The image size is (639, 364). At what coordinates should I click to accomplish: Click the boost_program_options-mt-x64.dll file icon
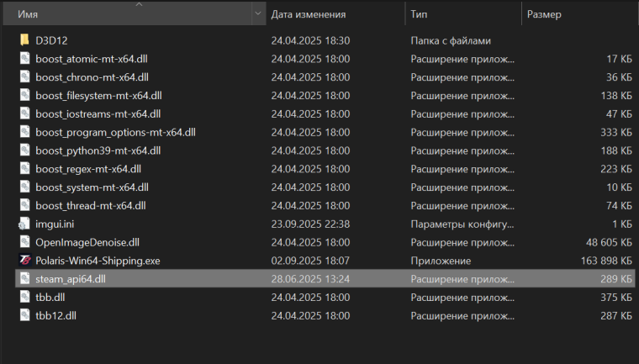tap(25, 132)
